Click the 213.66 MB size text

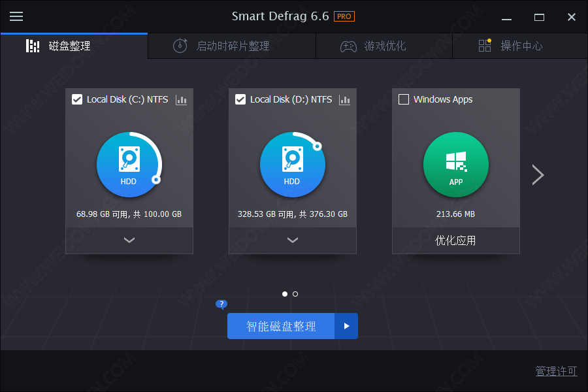pyautogui.click(x=455, y=214)
